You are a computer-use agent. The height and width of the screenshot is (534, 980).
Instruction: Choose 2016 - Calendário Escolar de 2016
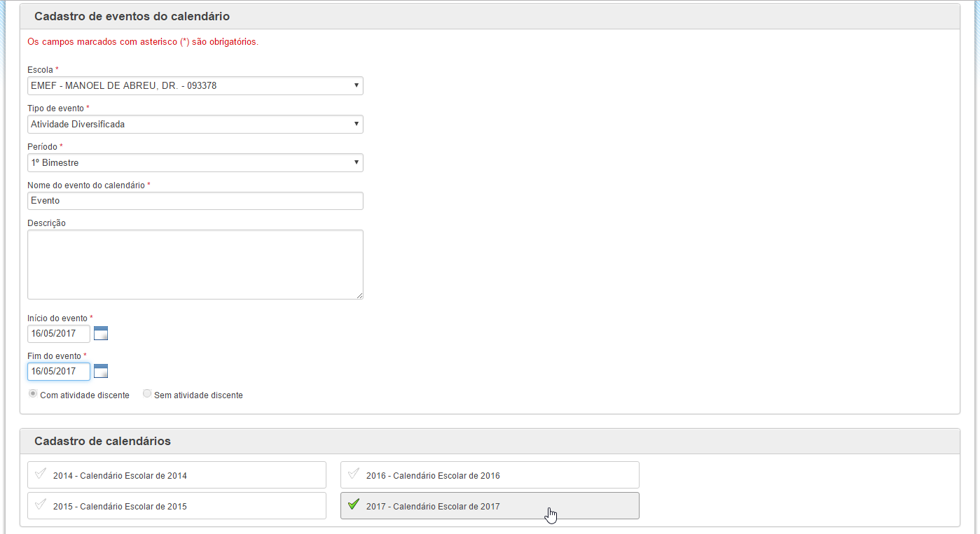[x=490, y=475]
